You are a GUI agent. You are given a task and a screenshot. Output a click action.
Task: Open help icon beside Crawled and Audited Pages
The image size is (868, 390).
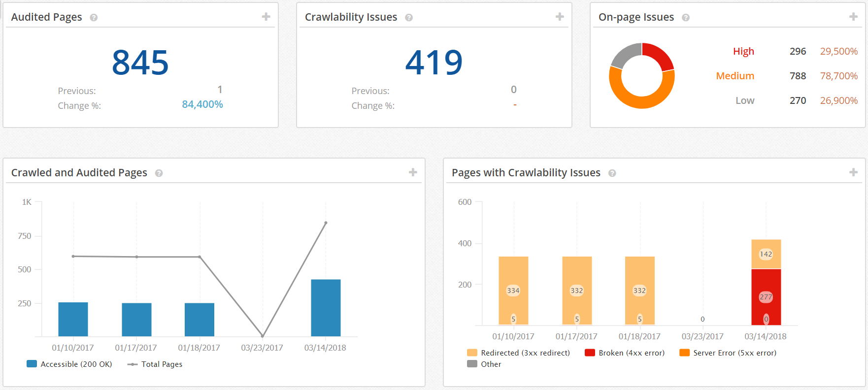coord(159,173)
